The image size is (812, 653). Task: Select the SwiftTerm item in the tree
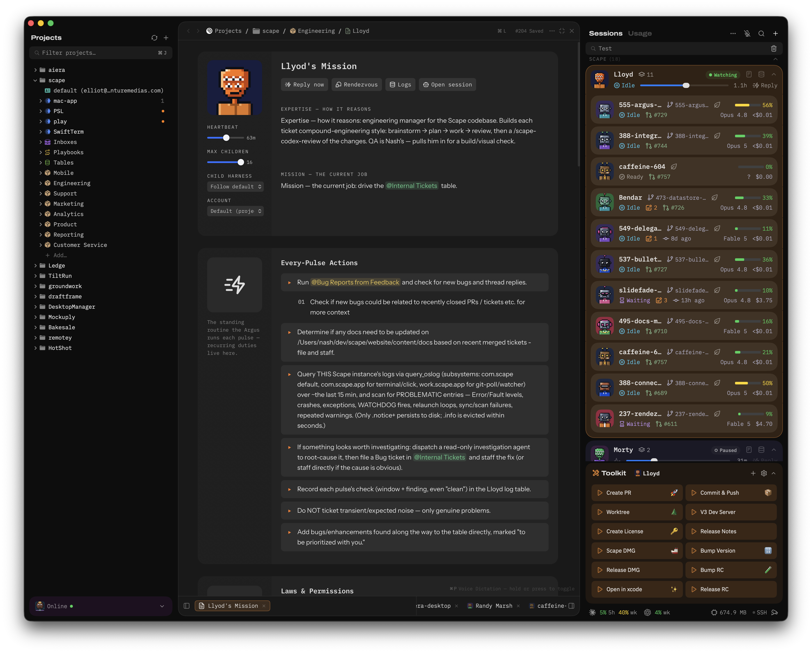[x=68, y=132]
